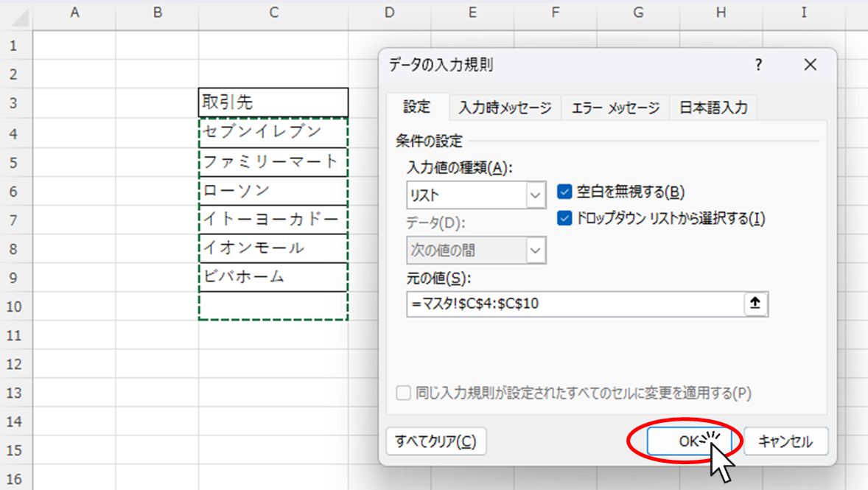This screenshot has width=868, height=490.
Task: Select the イオンモール cell
Action: pos(273,248)
